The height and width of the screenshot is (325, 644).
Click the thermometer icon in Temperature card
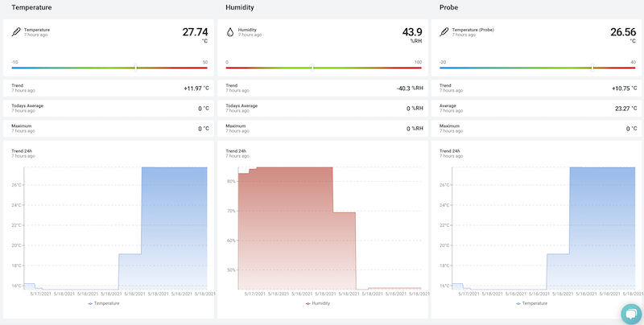pos(15,32)
